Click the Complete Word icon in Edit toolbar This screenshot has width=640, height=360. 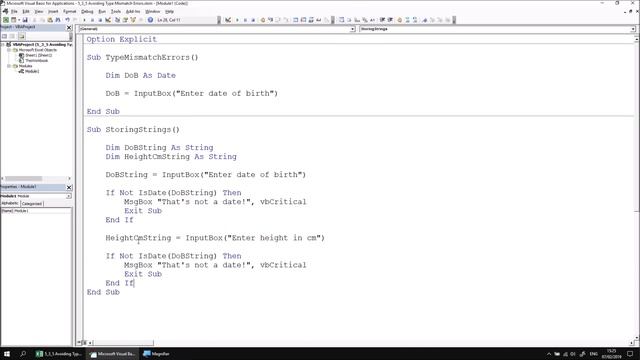(x=372, y=20)
